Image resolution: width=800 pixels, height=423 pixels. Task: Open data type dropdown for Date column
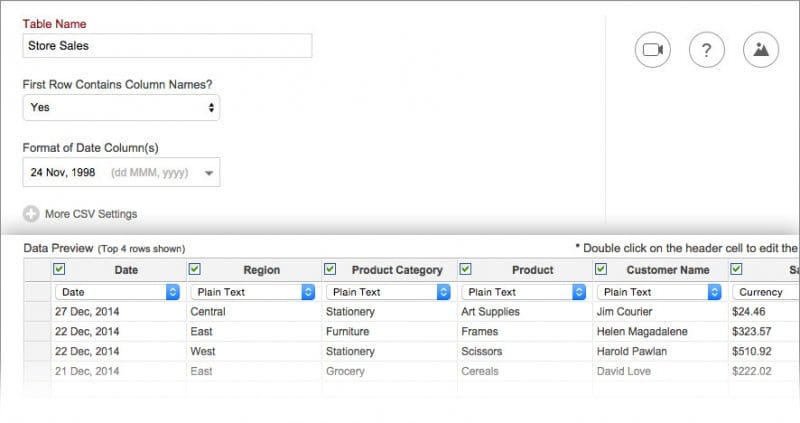point(118,292)
